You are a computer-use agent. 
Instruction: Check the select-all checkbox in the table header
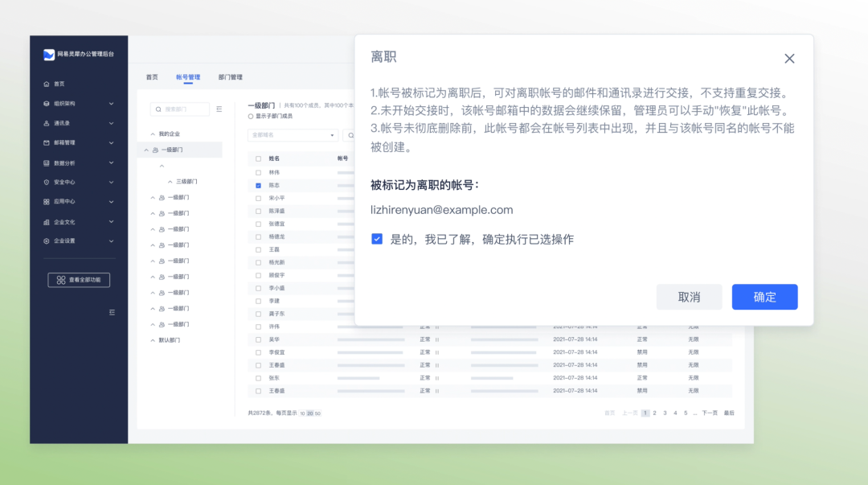coord(258,158)
